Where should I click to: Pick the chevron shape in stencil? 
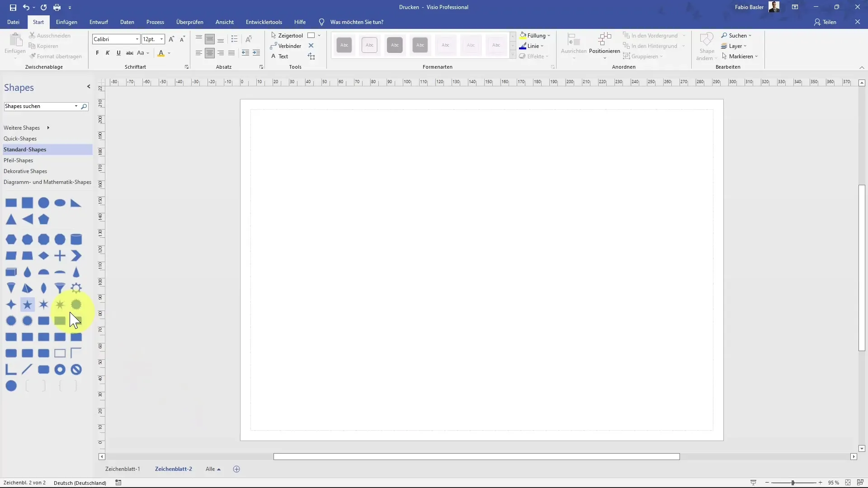coord(76,255)
